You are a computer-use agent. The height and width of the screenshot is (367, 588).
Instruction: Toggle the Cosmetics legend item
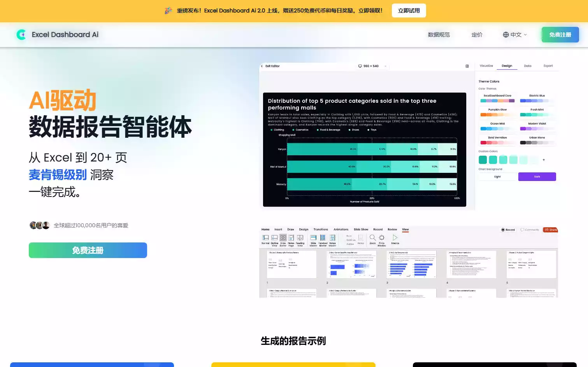point(300,130)
